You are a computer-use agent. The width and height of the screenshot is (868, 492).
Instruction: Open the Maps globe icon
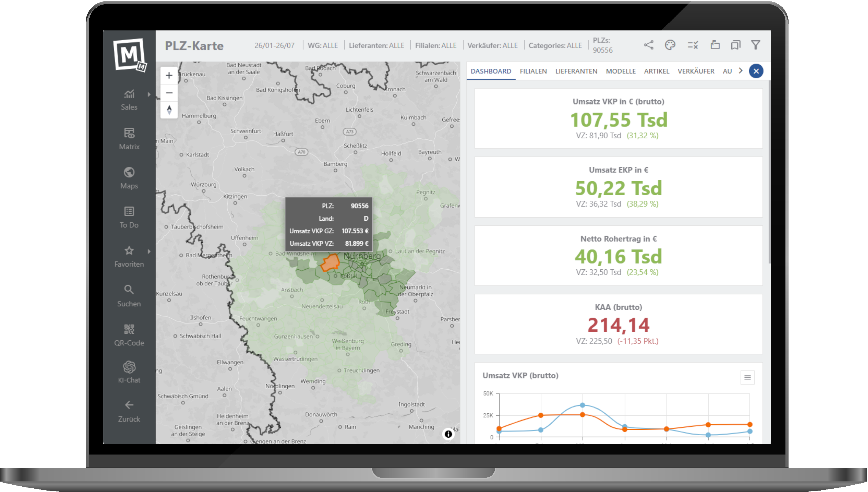click(129, 172)
